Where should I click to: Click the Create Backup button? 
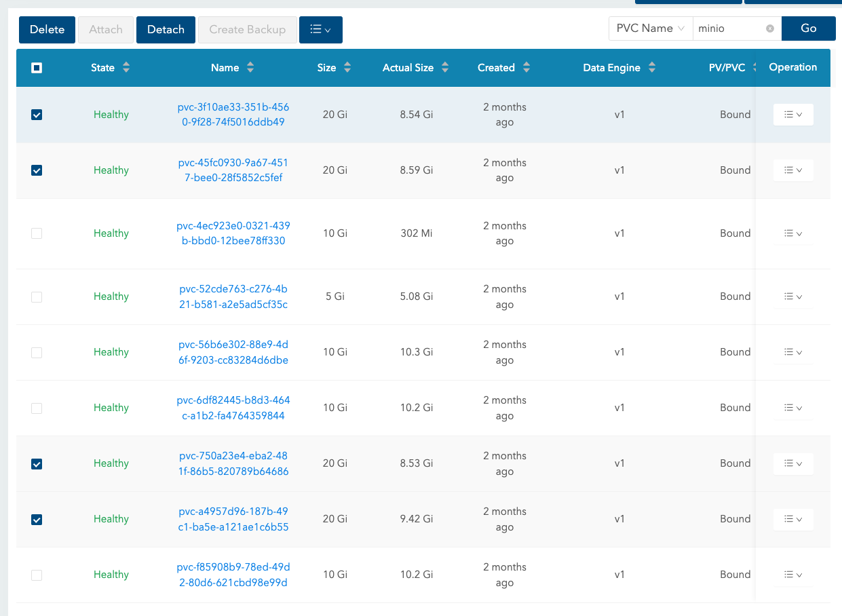[x=247, y=30]
